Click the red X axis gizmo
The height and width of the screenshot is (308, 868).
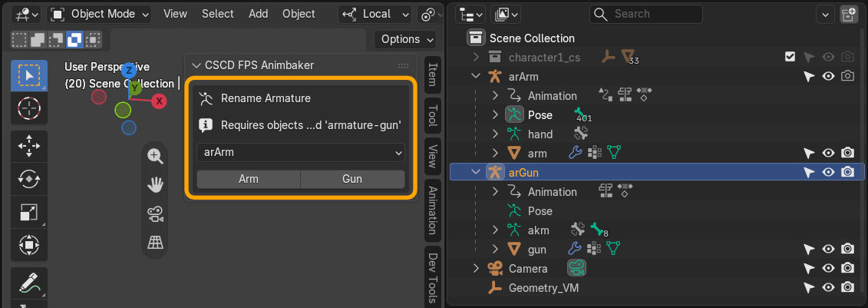pyautogui.click(x=160, y=101)
